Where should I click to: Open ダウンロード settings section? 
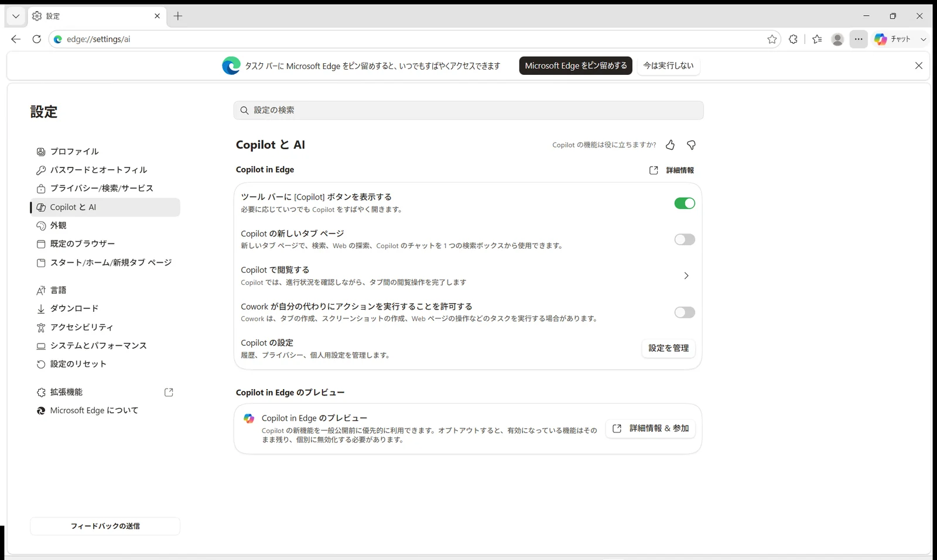[x=105, y=308]
